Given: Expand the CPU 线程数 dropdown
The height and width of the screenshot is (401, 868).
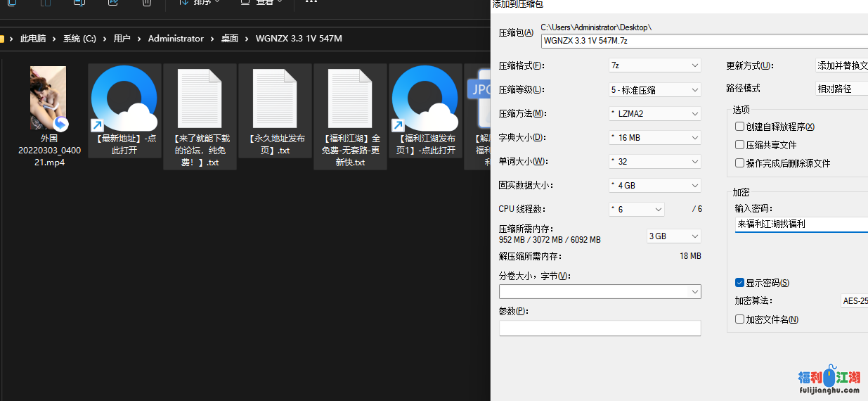Looking at the screenshot, I should [x=636, y=210].
